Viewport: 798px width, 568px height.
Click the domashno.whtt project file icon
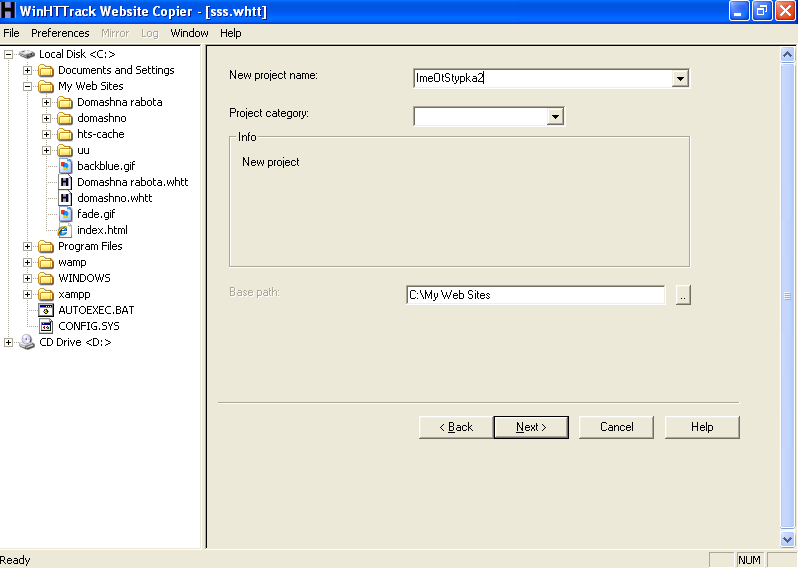coord(65,198)
